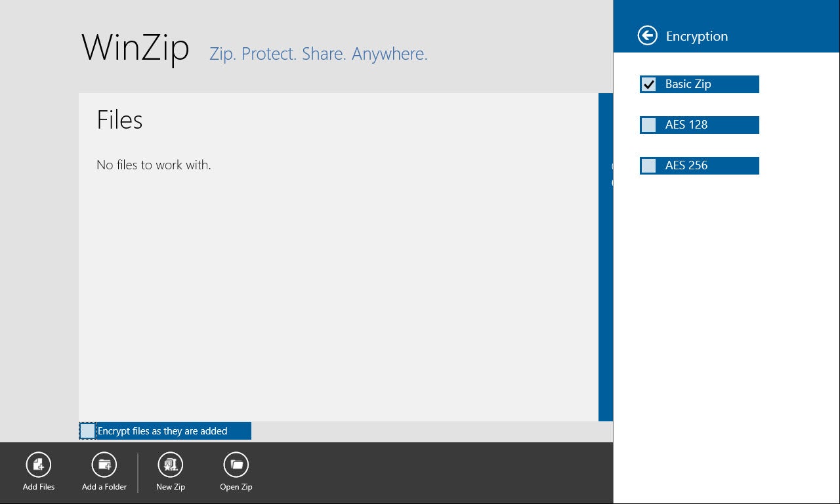Go back from the Encryption panel
The height and width of the screenshot is (504, 840).
click(x=648, y=35)
